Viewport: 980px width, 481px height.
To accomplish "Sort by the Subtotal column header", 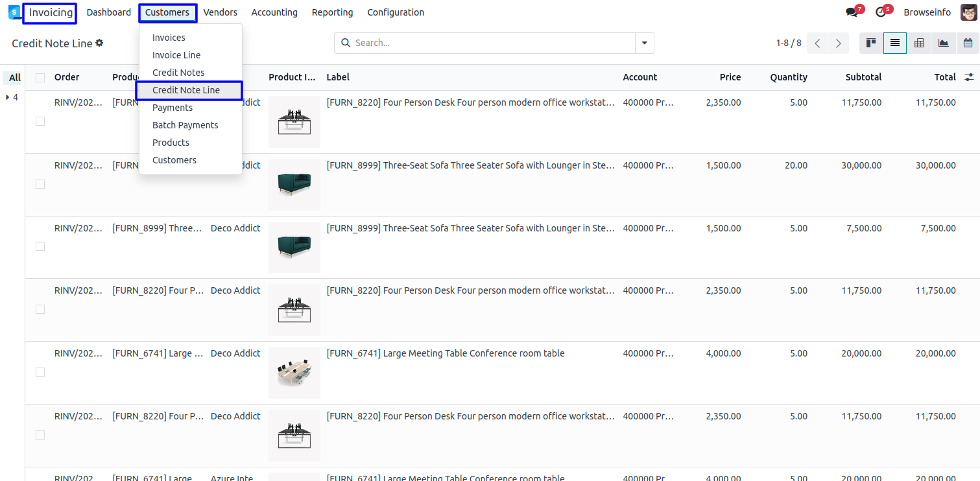I will (x=863, y=77).
